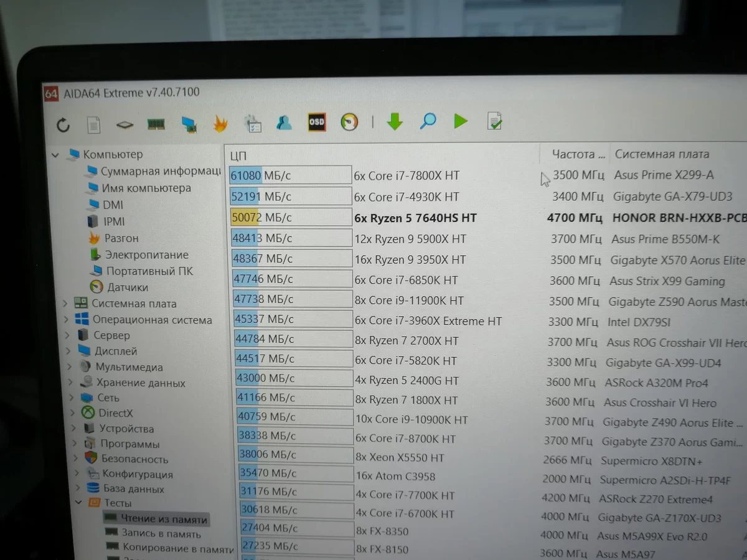This screenshot has width=747, height=560.
Task: Sort by Системная плата column header
Action: (662, 154)
